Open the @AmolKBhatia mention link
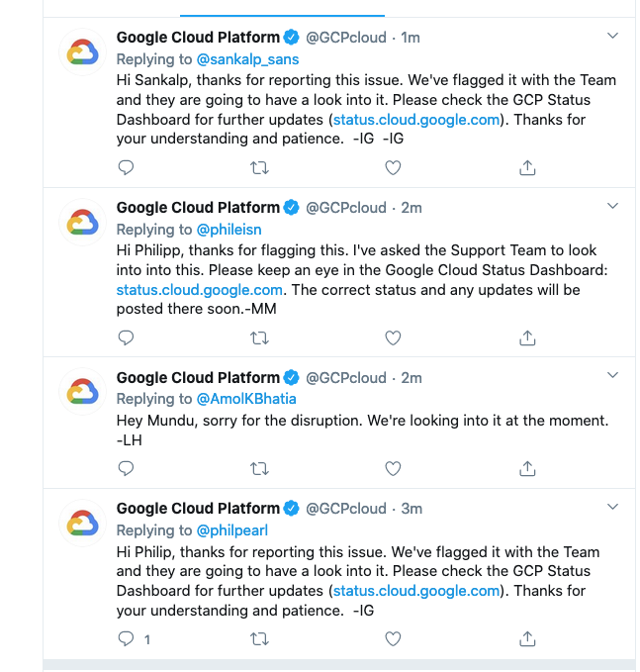 [x=246, y=399]
